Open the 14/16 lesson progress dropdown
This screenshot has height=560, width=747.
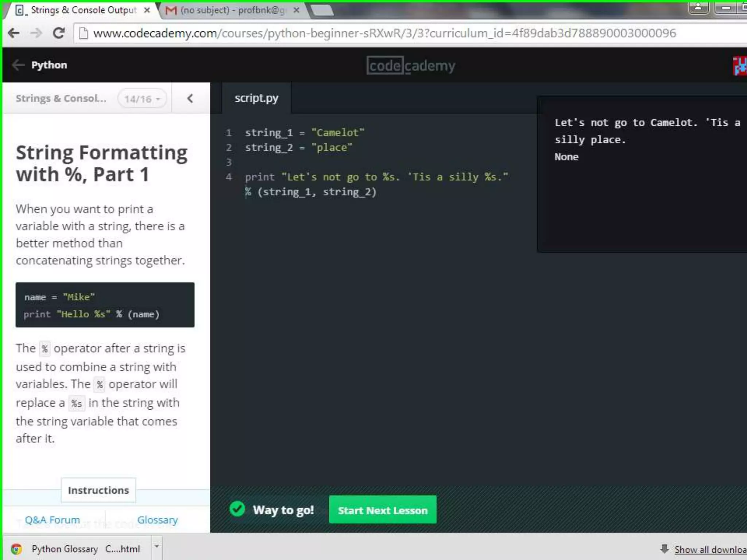point(142,99)
